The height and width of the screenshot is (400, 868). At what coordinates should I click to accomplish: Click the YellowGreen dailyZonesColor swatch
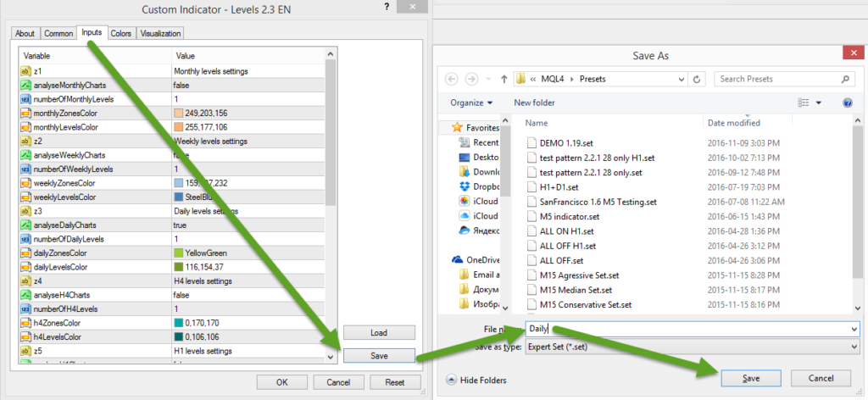tap(178, 253)
